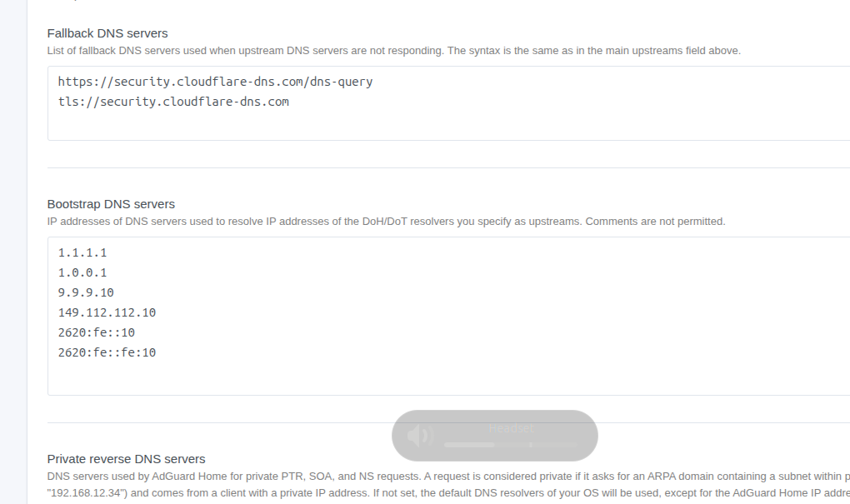Place cursor on the 2620:fe::10 line
Viewport: 850px width, 504px height.
click(x=96, y=332)
